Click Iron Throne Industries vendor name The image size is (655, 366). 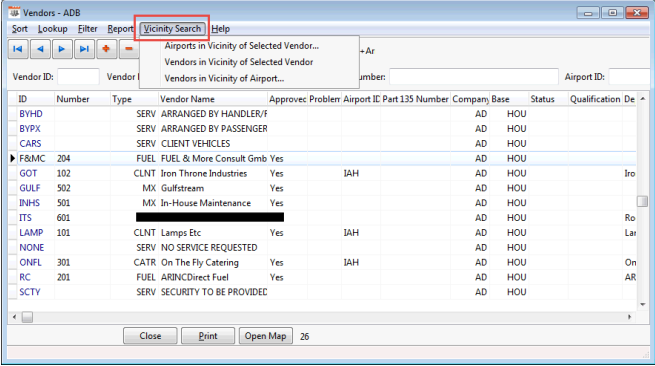tap(204, 173)
